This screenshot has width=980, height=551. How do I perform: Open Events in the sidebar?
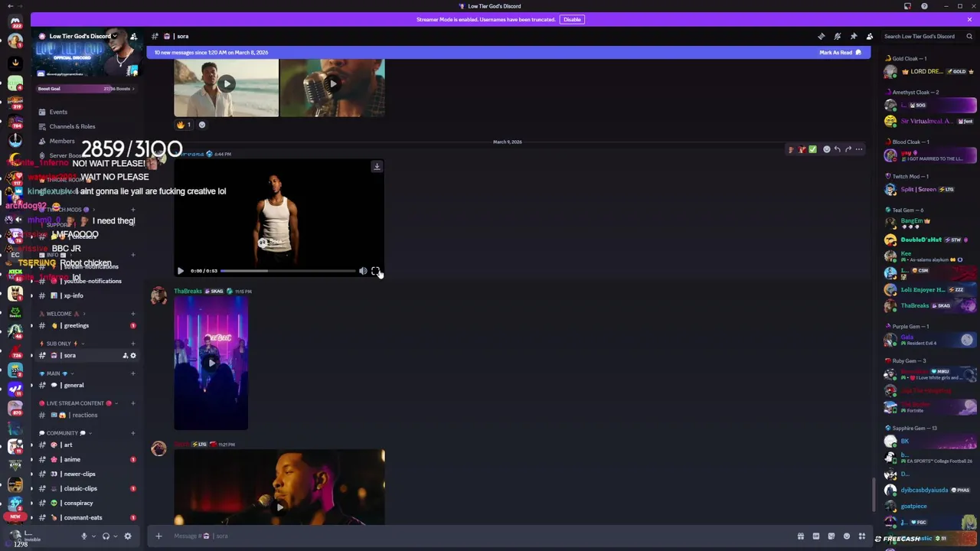[x=58, y=112]
